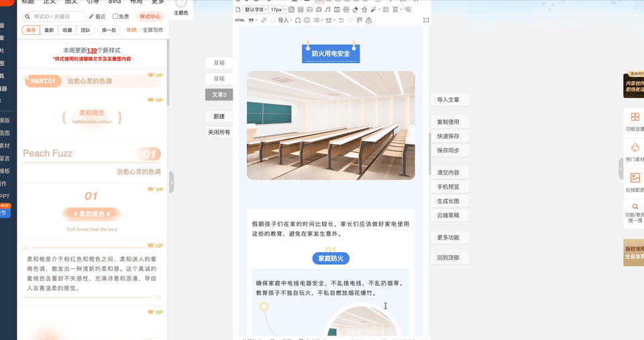Click the stamp icon in toolbar
The width and height of the screenshot is (644, 340).
[x=369, y=20]
